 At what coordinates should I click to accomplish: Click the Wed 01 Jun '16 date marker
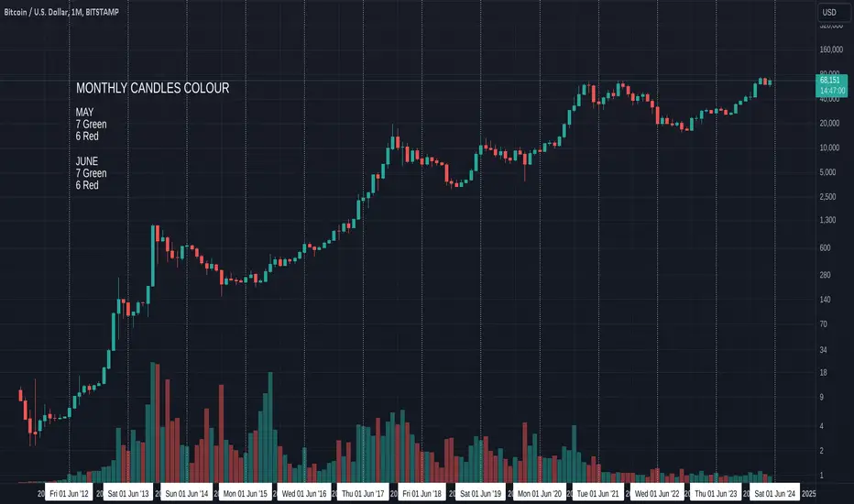[x=304, y=494]
